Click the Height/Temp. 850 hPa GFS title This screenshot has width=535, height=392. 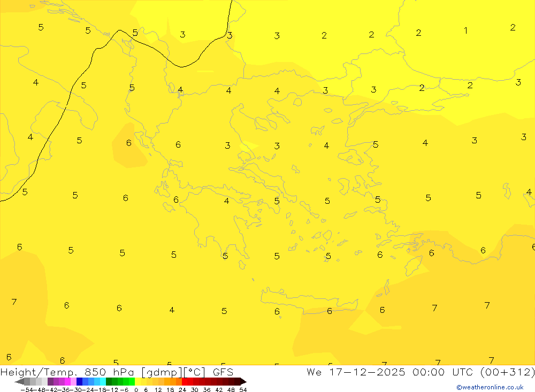[117, 372]
